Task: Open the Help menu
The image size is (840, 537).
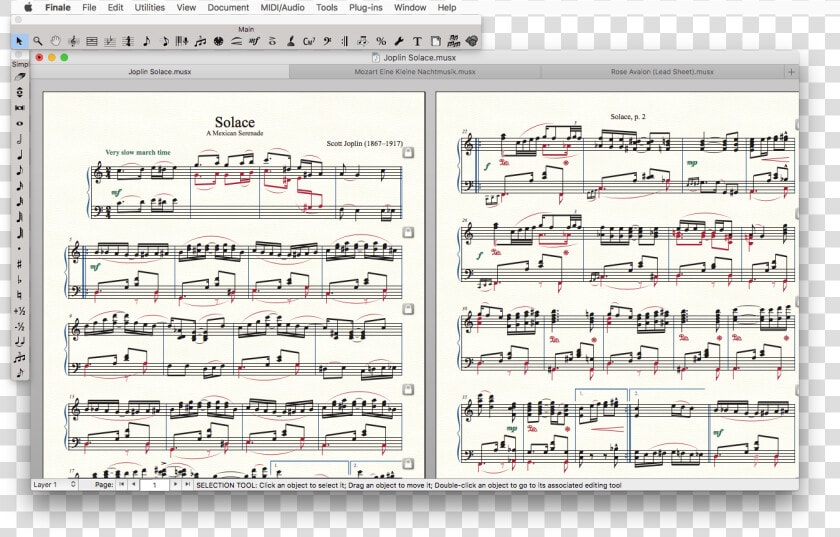Action: click(x=447, y=8)
